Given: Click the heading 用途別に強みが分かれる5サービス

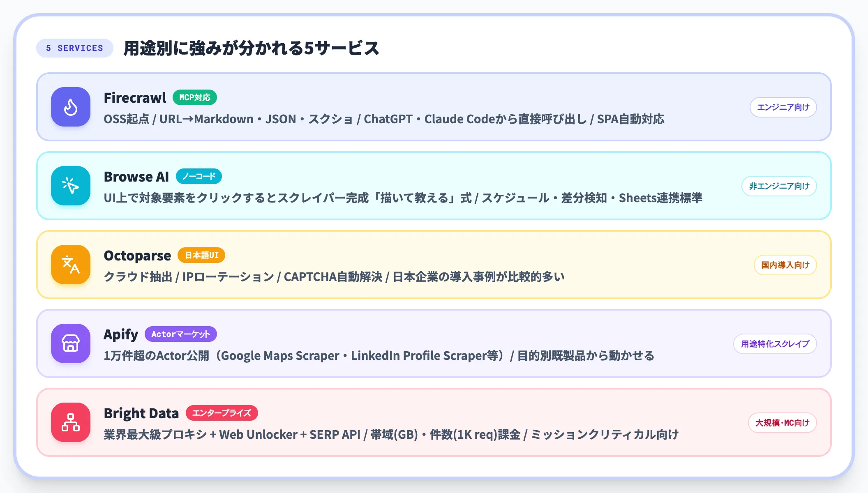Looking at the screenshot, I should pyautogui.click(x=251, y=48).
